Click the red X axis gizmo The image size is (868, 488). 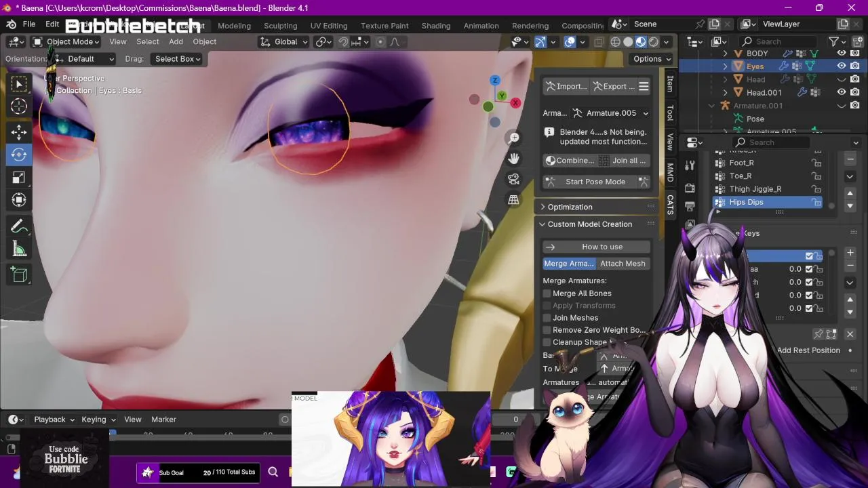515,103
